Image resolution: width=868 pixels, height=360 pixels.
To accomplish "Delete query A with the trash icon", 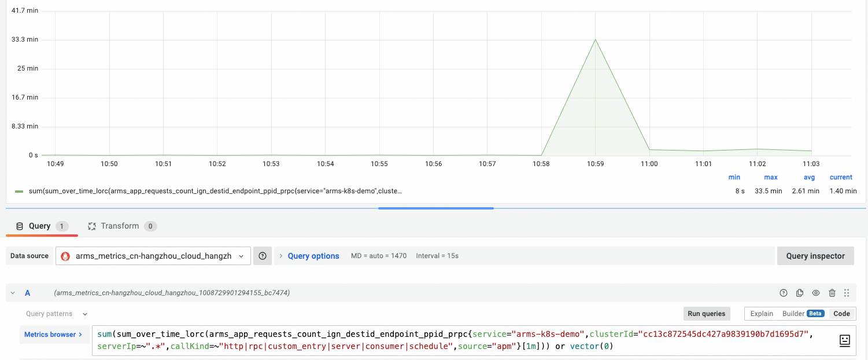I will click(832, 293).
